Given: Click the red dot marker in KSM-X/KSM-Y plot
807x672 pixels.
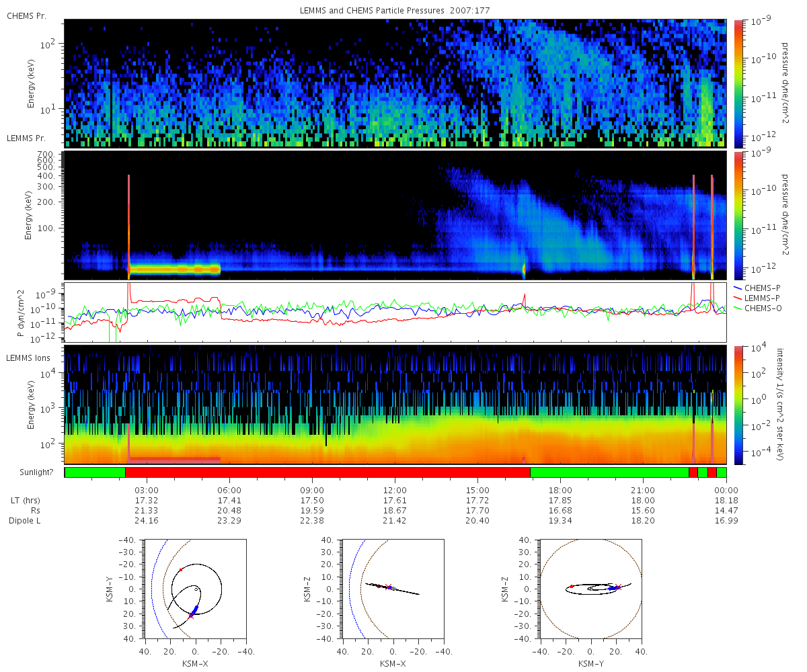Looking at the screenshot, I should [x=181, y=570].
